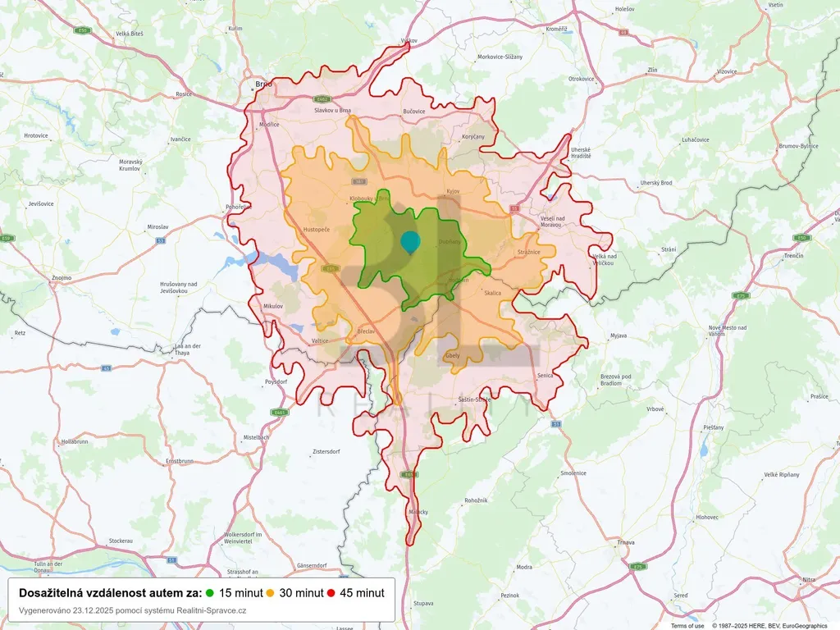Image resolution: width=840 pixels, height=630 pixels.
Task: Click the E461 road shield near Poysdorf
Action: pos(280,413)
